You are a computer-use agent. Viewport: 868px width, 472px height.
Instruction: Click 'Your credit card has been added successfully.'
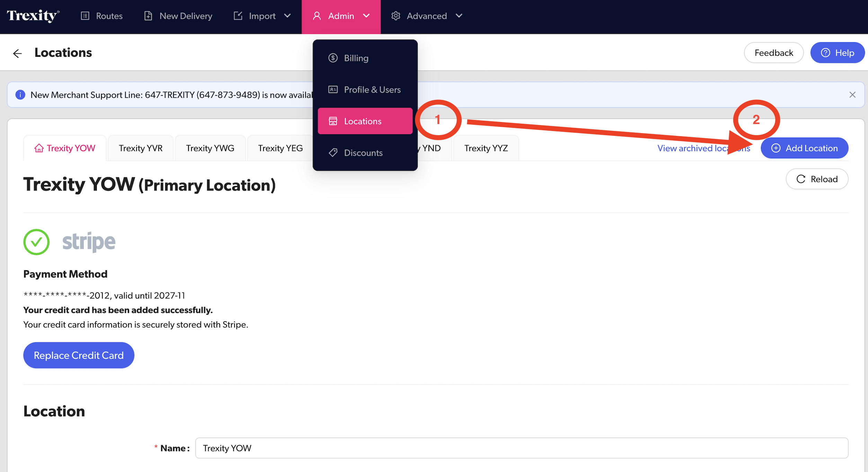(x=118, y=310)
